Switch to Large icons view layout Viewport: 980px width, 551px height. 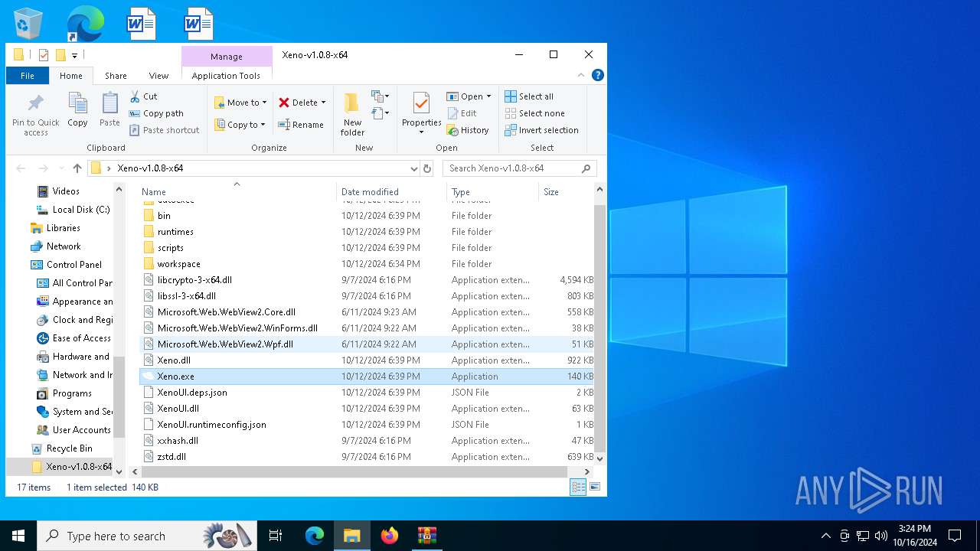coord(595,487)
